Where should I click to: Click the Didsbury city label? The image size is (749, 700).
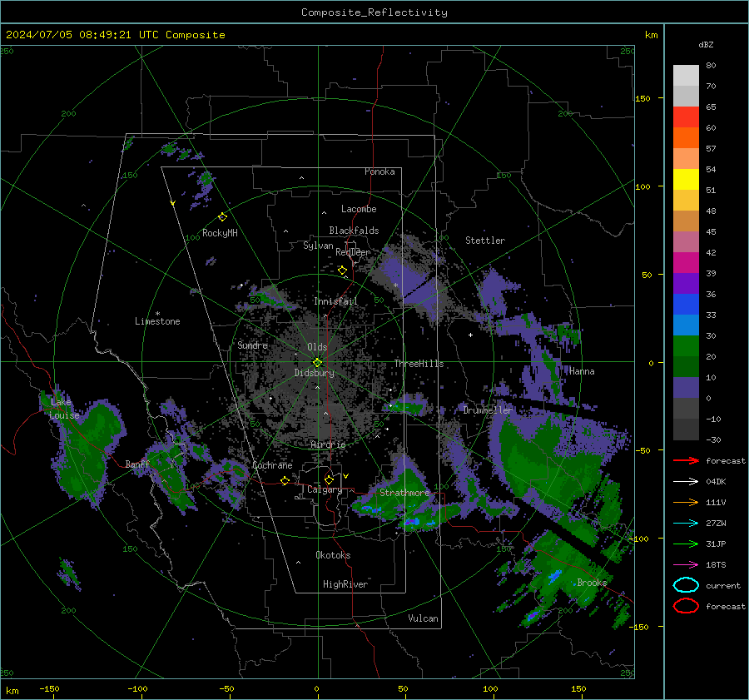click(x=315, y=373)
